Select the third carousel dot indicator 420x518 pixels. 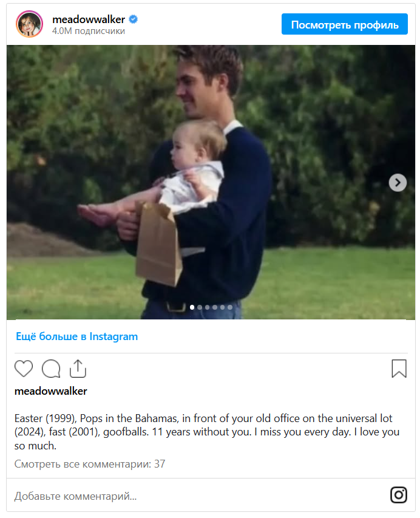click(208, 307)
